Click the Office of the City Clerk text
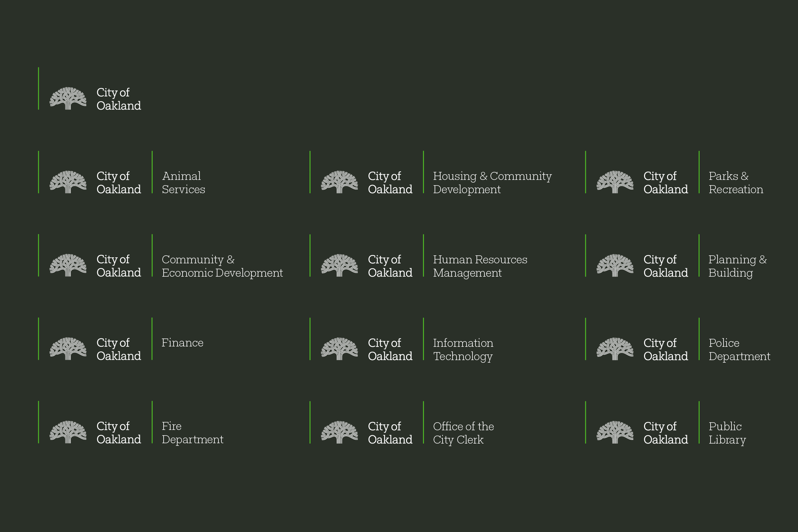Screen dimensions: 798x532 tap(463, 433)
